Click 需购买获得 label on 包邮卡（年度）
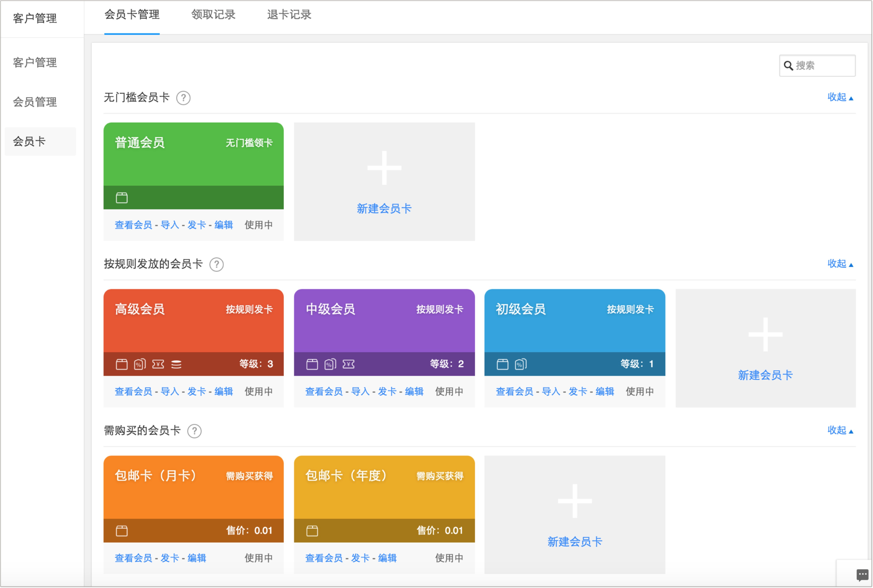Screen dimensions: 873x588 [440, 476]
